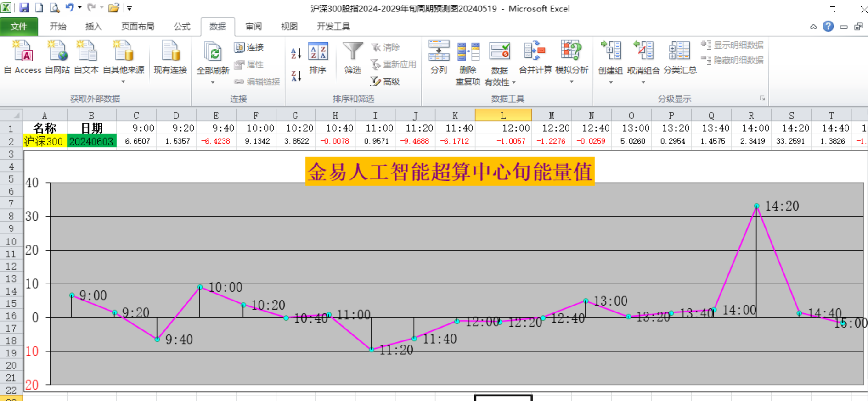
Task: Click the Group (创建组) icon
Action: coord(611,50)
